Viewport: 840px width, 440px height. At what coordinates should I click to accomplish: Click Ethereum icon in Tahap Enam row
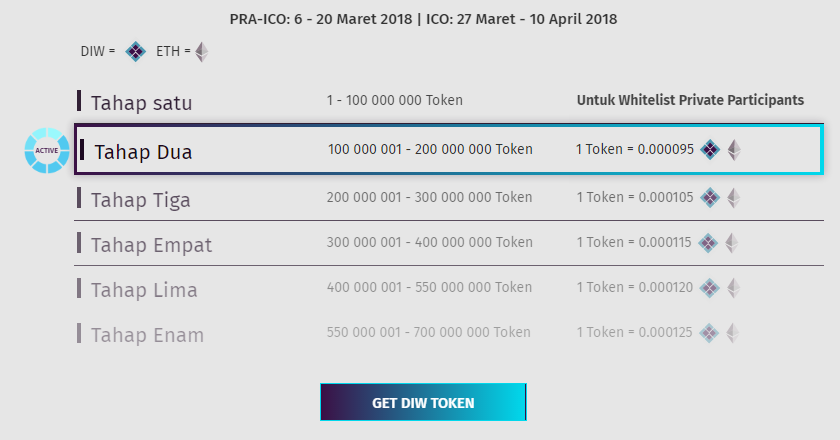(732, 333)
